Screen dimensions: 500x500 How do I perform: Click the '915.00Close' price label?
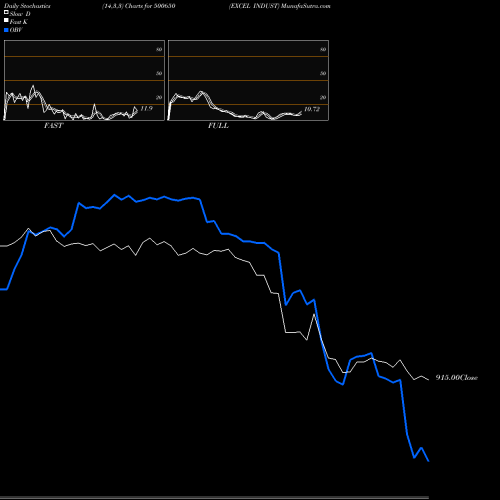(457, 378)
